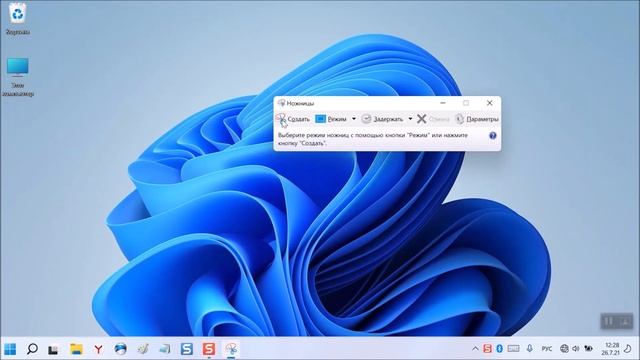Show hidden tray icons chevron
The height and width of the screenshot is (360, 640).
[x=475, y=349]
